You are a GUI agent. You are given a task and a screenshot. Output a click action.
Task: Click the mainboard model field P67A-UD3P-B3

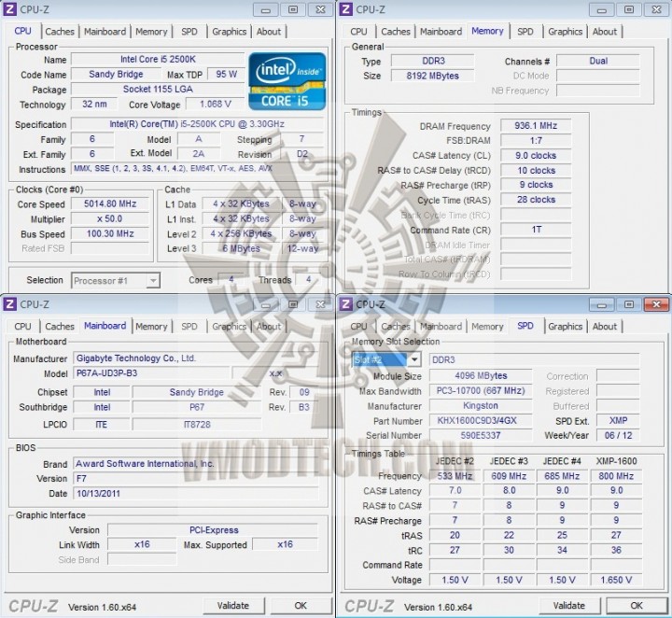tap(152, 373)
